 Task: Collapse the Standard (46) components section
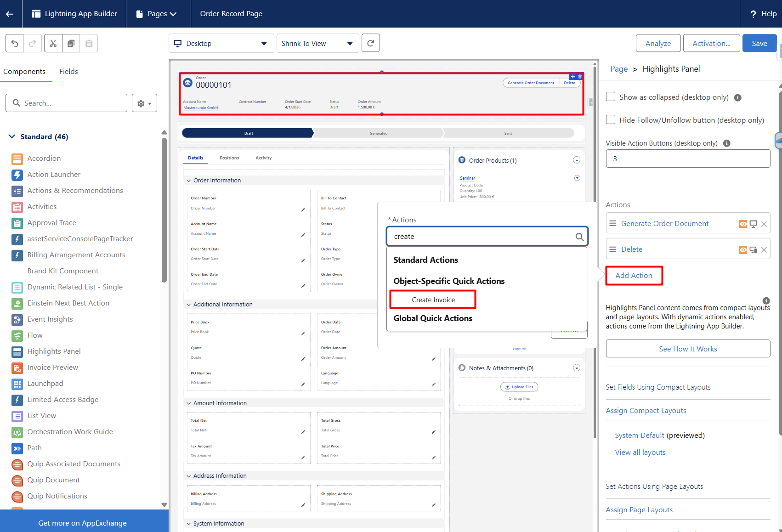[x=12, y=136]
